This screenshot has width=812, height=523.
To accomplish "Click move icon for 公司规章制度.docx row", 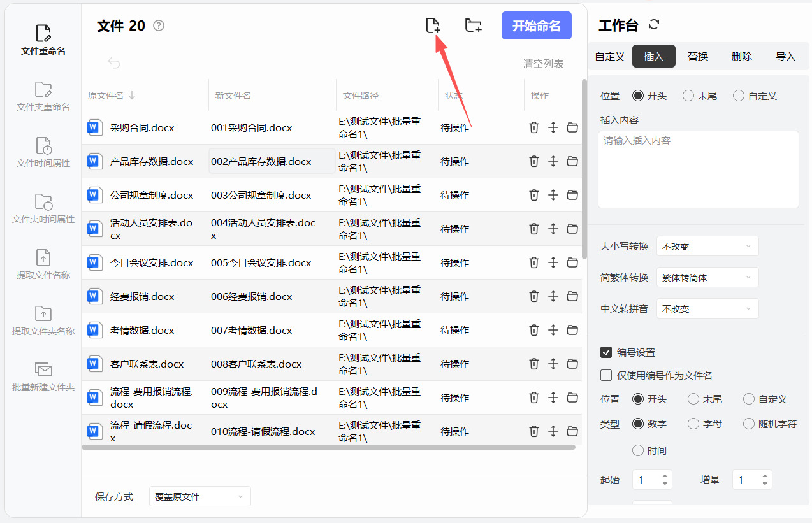I will click(x=553, y=195).
